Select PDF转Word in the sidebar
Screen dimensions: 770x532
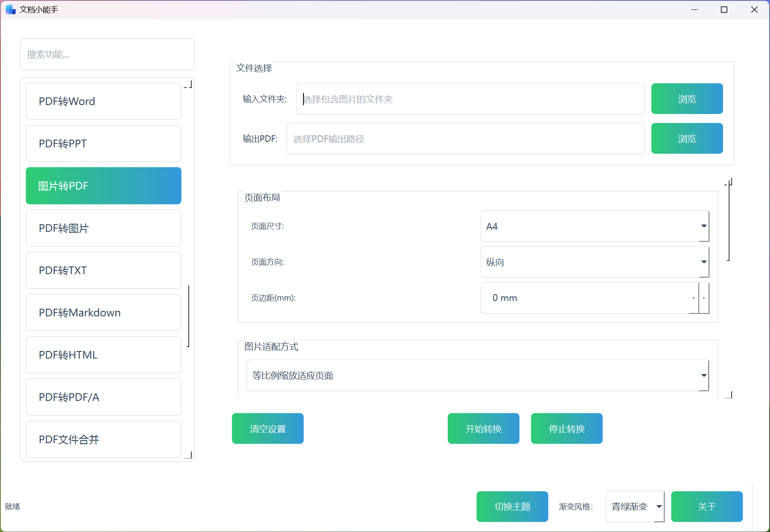point(103,101)
